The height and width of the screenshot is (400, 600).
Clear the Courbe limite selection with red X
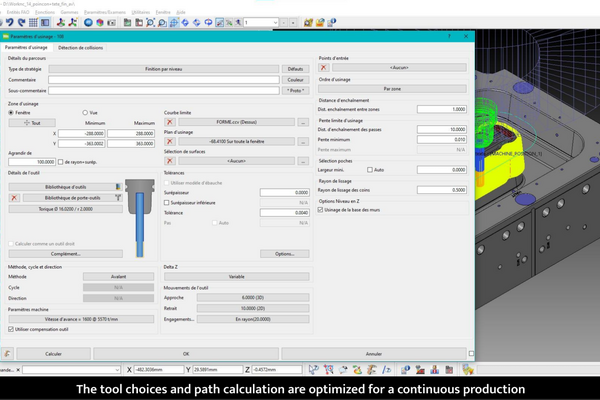point(170,122)
